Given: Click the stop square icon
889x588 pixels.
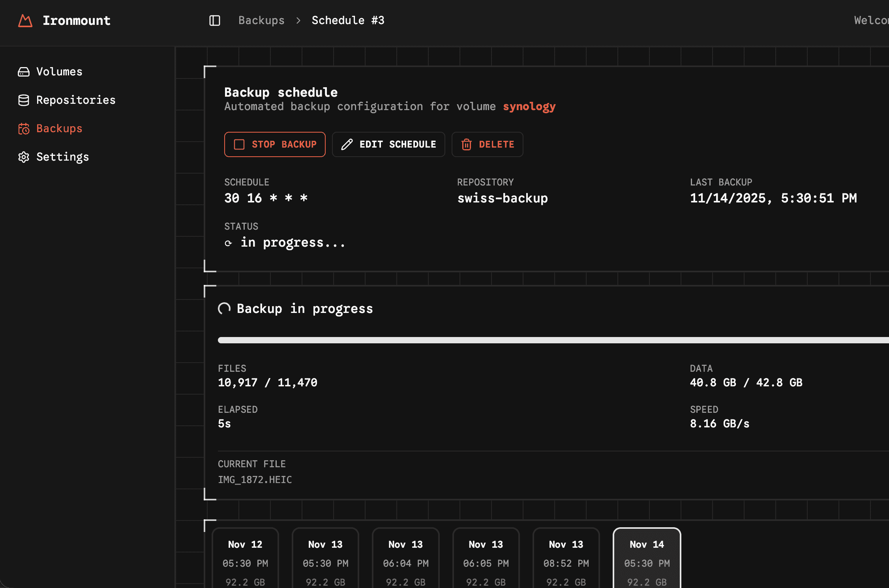Looking at the screenshot, I should [x=239, y=144].
